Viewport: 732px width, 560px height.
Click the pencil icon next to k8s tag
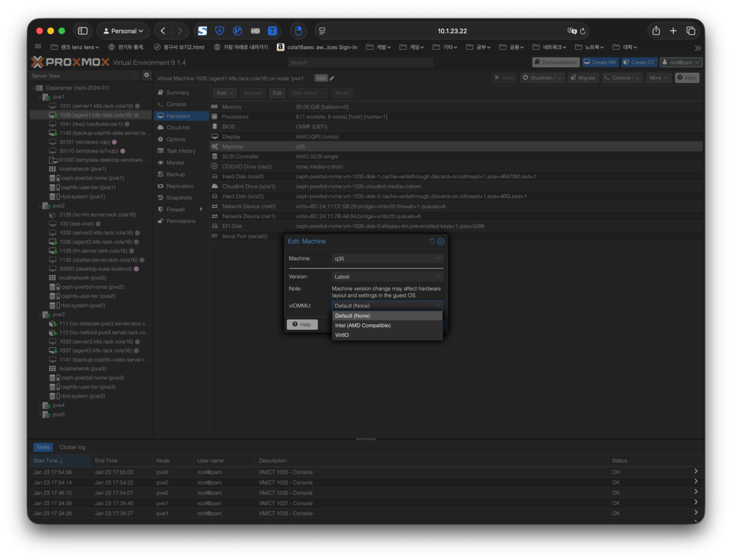[332, 78]
